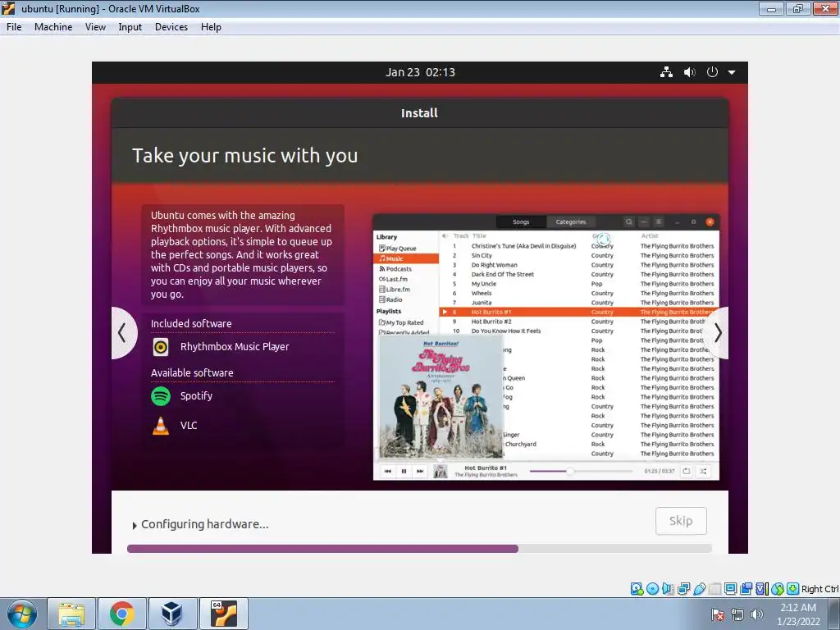Screen dimensions: 840x630
Task: Click the VirtualBox network adapters indicator
Action: click(x=683, y=589)
